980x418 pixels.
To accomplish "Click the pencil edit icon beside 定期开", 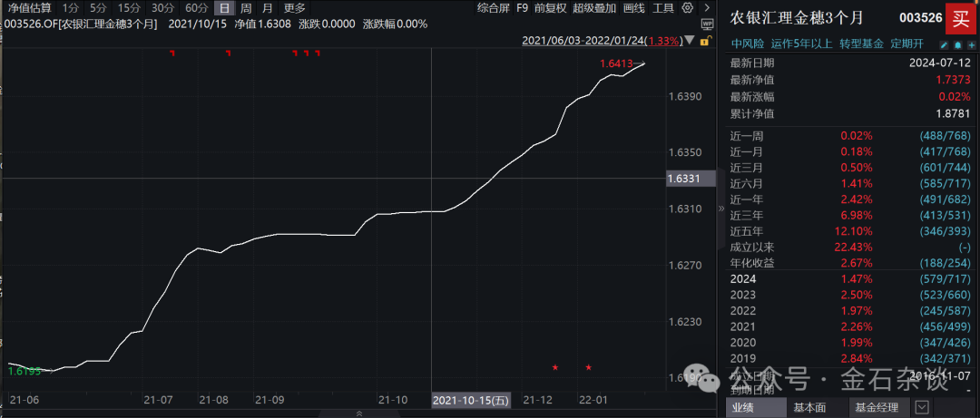I will pyautogui.click(x=944, y=45).
